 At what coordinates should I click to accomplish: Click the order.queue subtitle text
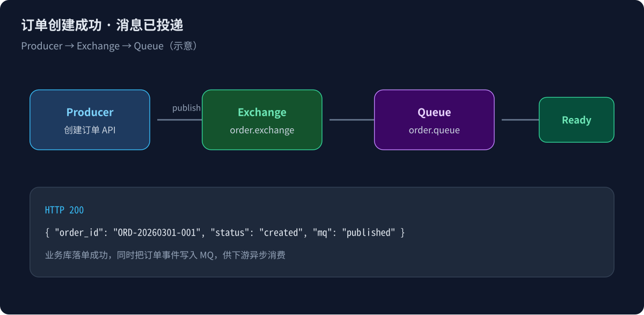tap(434, 130)
